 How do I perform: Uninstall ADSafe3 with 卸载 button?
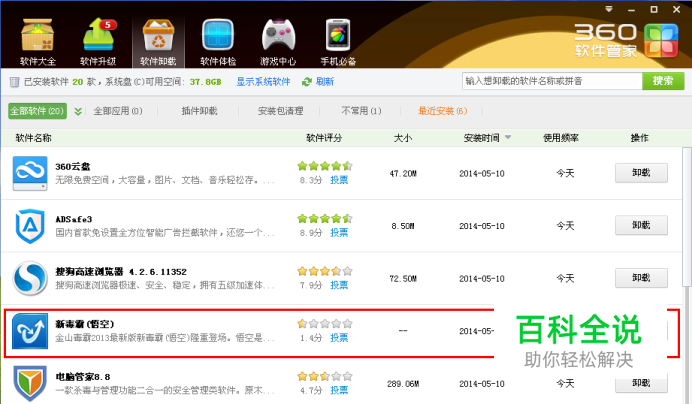[641, 225]
